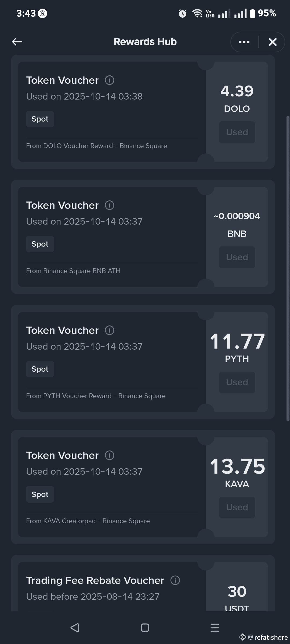Open info icon on PYTH Token Voucher
Image resolution: width=290 pixels, height=644 pixels.
(x=110, y=330)
